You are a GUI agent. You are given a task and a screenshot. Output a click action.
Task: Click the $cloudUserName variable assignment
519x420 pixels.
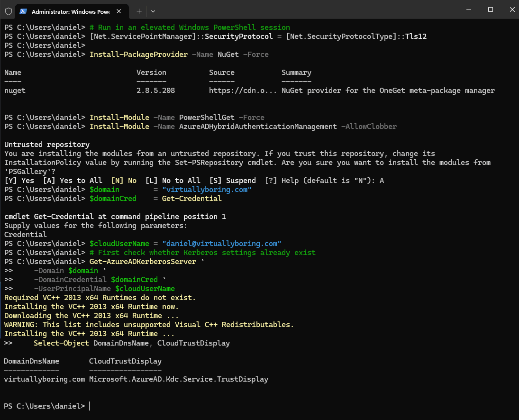tap(119, 244)
